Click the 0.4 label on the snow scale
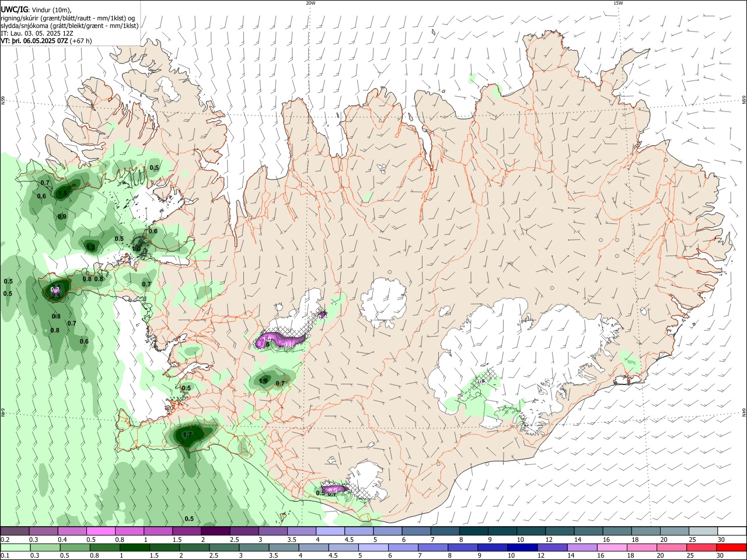The image size is (747, 560). (62, 540)
